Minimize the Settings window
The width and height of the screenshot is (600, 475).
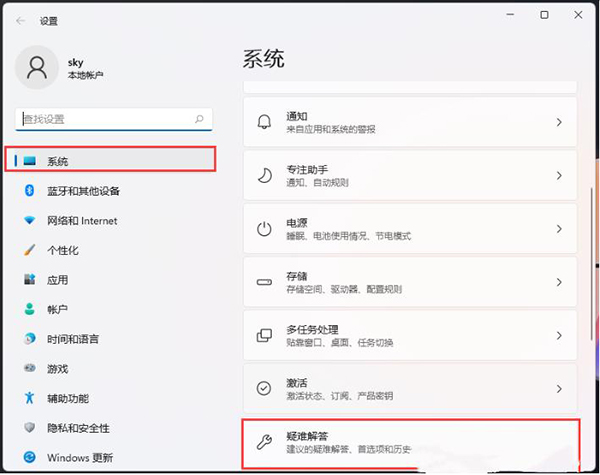click(510, 15)
